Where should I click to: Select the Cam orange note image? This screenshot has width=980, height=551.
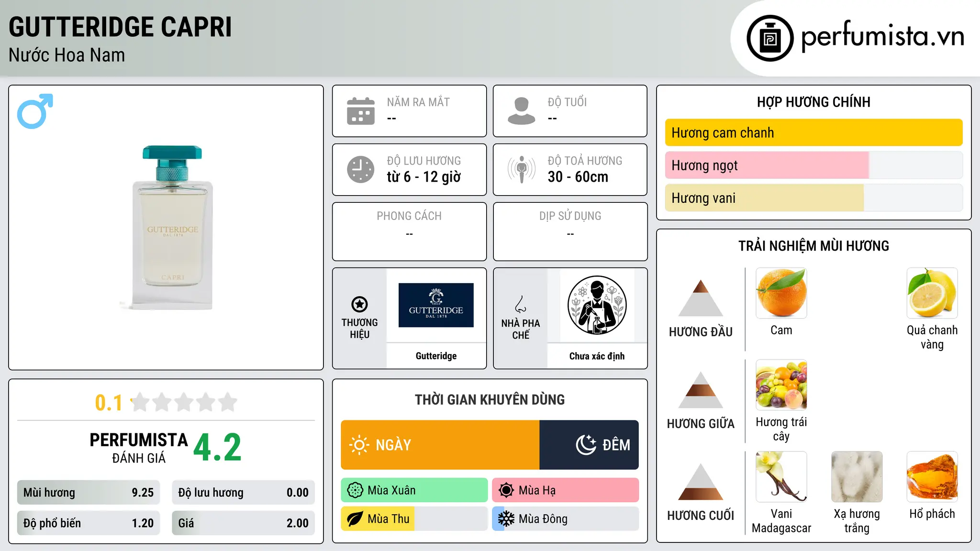(x=781, y=293)
